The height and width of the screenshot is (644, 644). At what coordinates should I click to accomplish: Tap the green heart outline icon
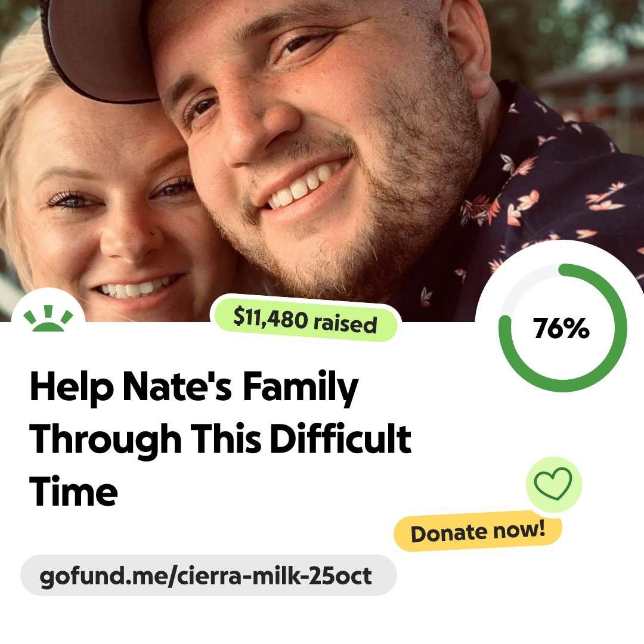[x=553, y=484]
